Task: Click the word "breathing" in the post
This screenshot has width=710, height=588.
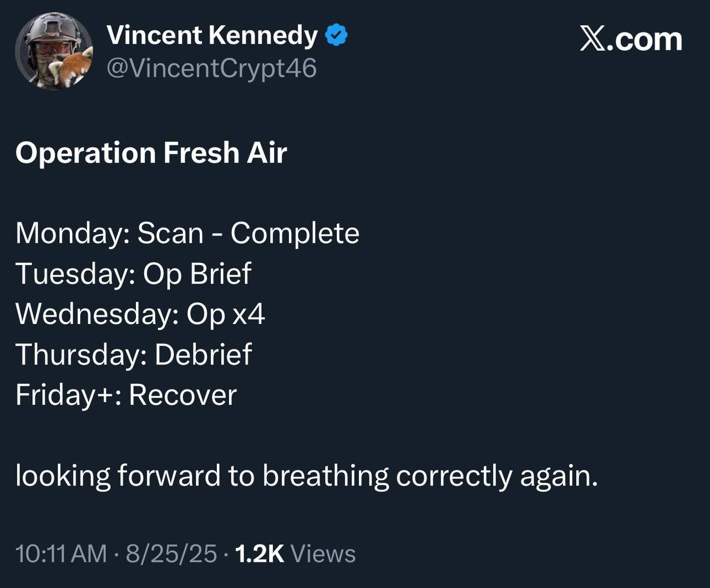Action: click(326, 476)
